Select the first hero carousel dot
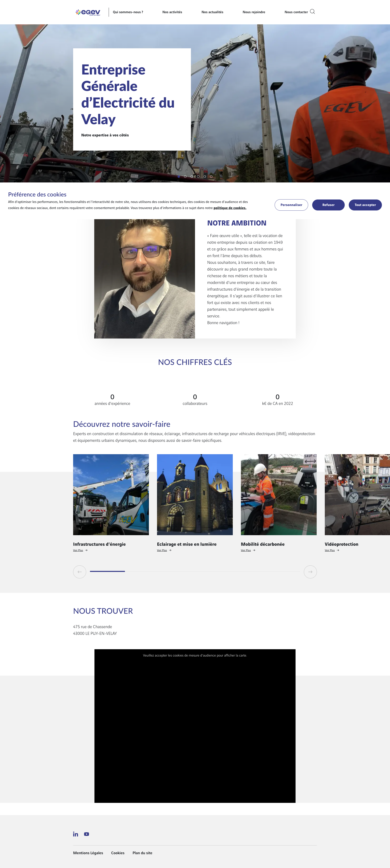Viewport: 390px width, 868px height. click(x=179, y=177)
